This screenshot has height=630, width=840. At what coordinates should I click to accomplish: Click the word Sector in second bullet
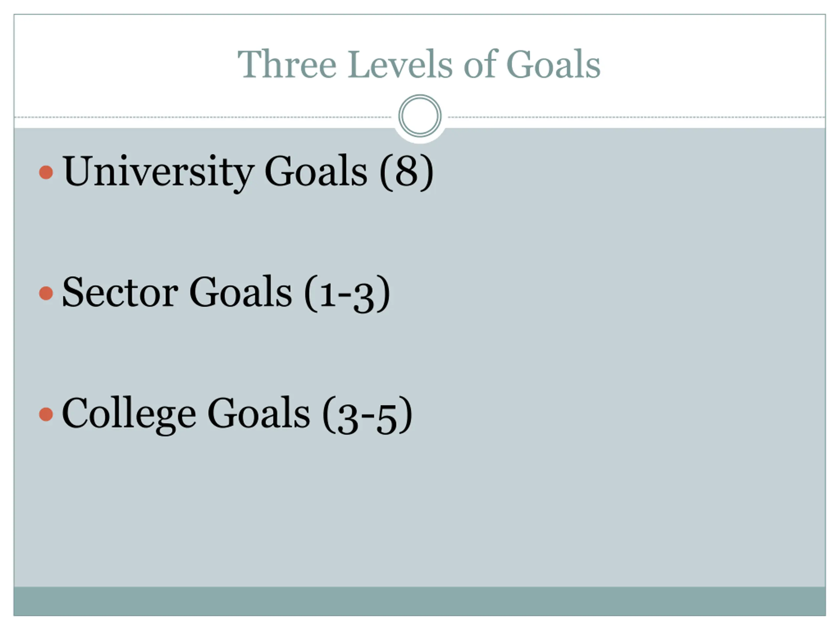pyautogui.click(x=120, y=292)
